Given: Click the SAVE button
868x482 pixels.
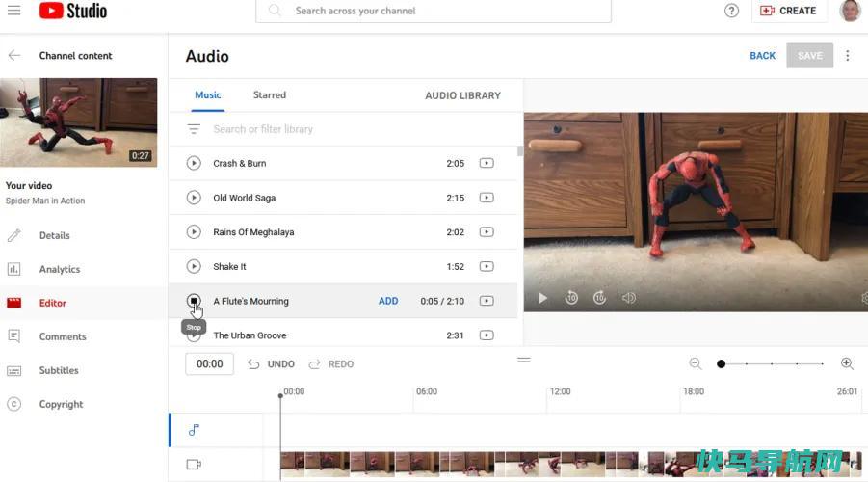Looking at the screenshot, I should point(809,56).
